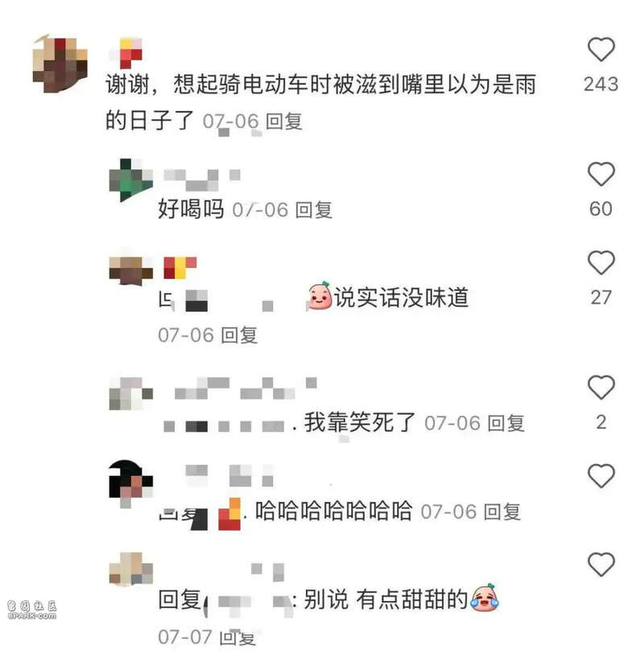Like the 说实话没味道 comment
644x659 pixels.
601,263
